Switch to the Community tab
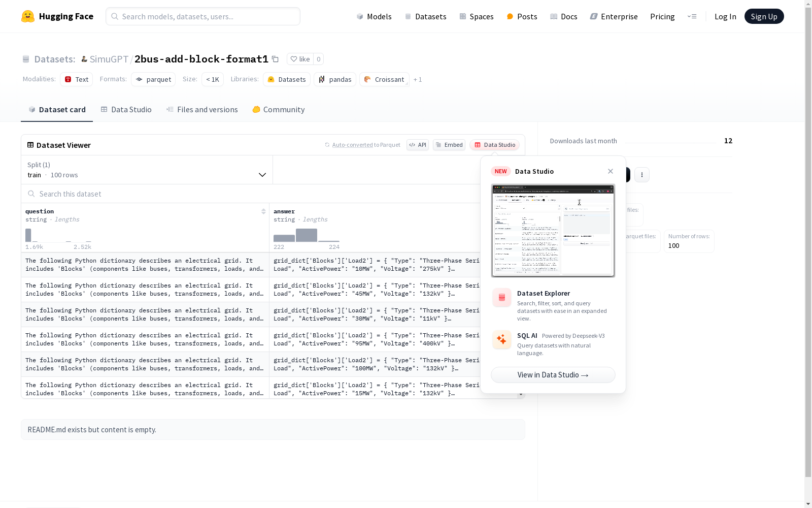This screenshot has height=508, width=812. point(279,110)
